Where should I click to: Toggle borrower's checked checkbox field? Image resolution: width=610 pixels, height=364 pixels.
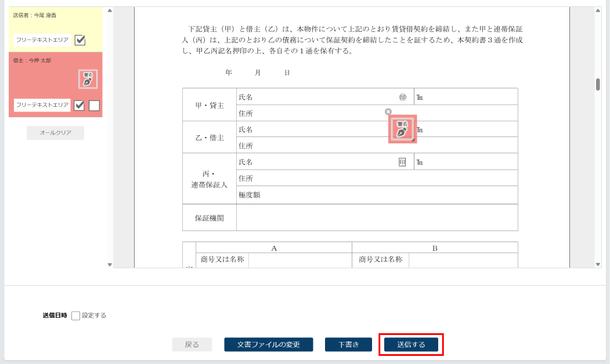[80, 105]
